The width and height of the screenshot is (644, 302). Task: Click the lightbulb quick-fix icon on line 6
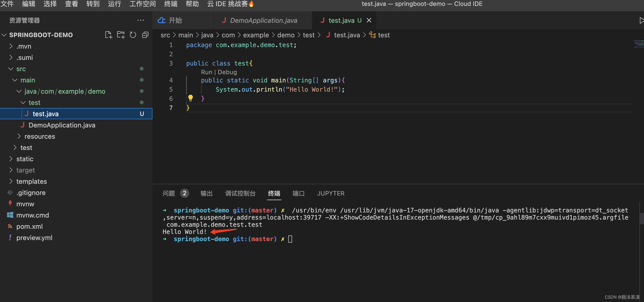click(191, 98)
